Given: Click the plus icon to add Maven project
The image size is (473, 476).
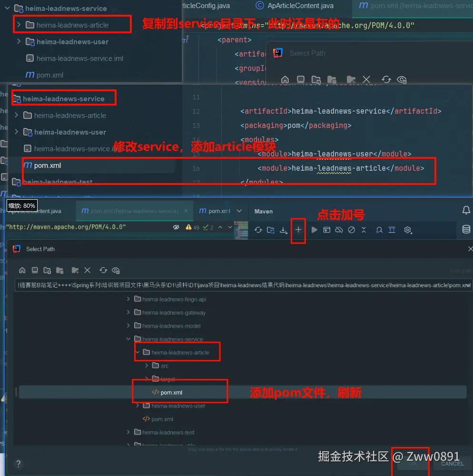Looking at the screenshot, I should pos(298,230).
